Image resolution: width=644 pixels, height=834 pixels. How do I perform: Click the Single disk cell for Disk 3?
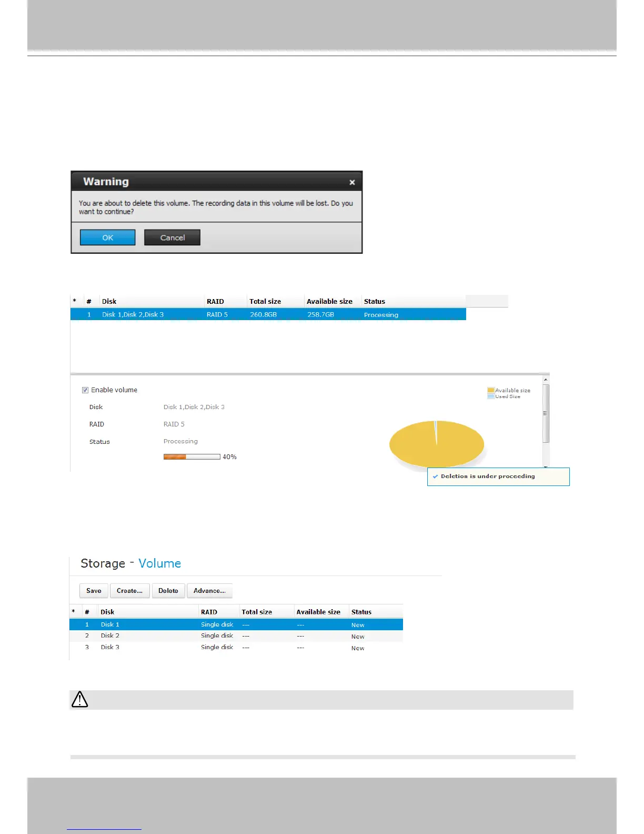point(217,648)
